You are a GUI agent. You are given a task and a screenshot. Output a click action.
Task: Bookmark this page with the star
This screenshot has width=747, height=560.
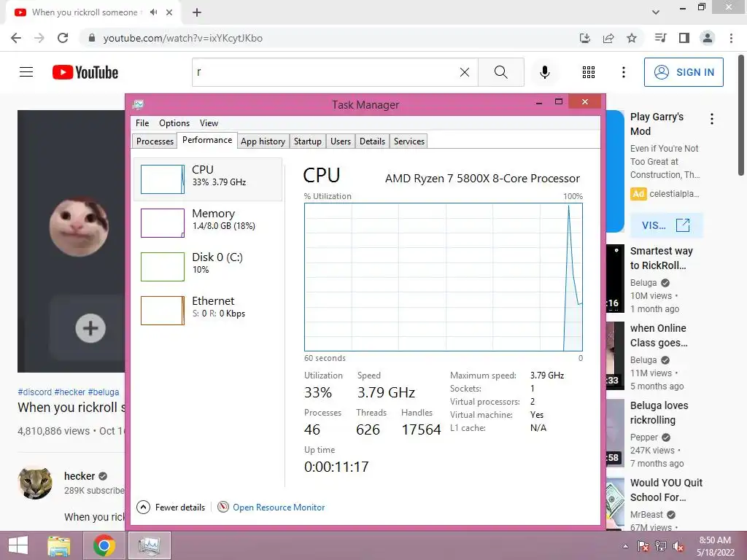coord(632,38)
